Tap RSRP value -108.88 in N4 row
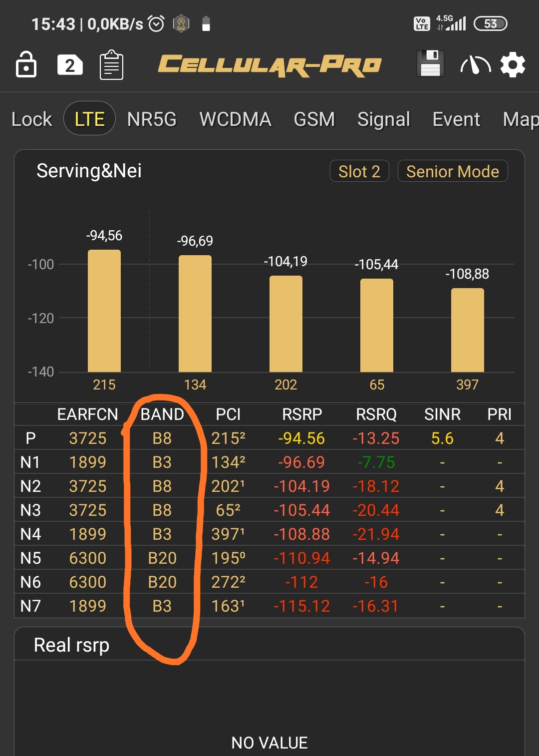 pos(301,534)
